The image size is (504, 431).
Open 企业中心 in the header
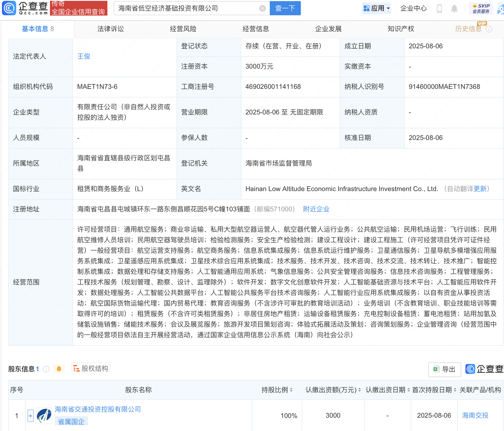[414, 8]
